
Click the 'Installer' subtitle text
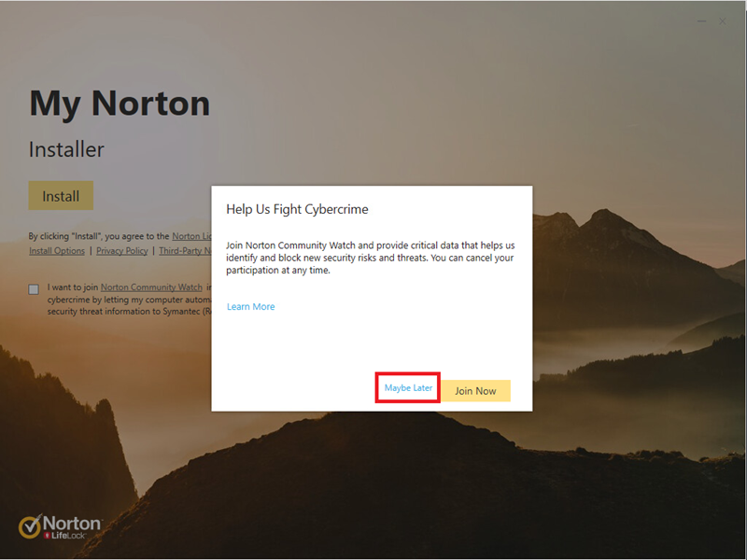66,149
